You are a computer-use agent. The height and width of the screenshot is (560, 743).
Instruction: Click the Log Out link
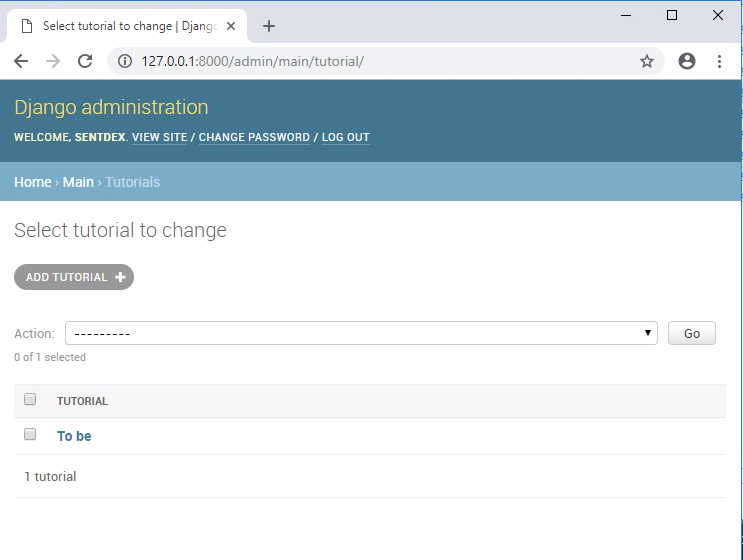pyautogui.click(x=345, y=137)
